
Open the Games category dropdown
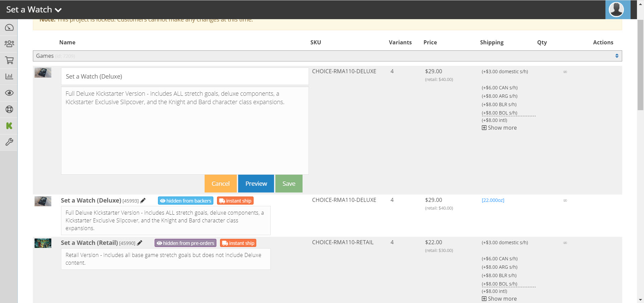[x=327, y=56]
